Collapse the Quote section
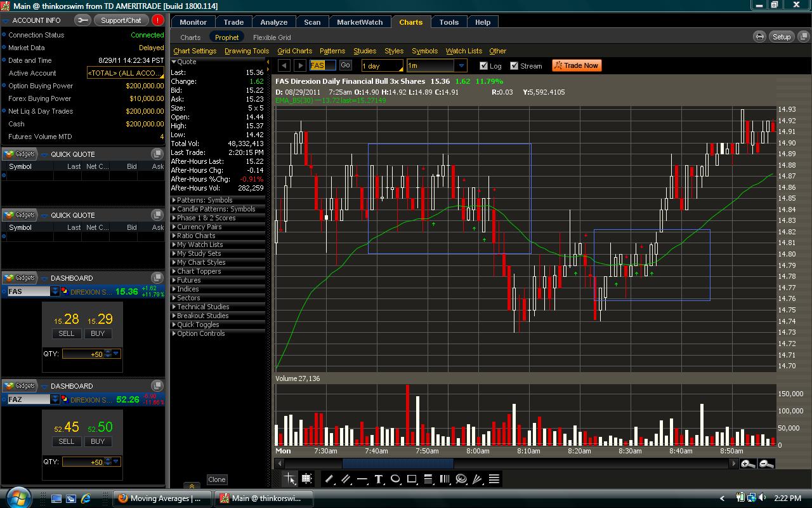812x508 pixels. click(218, 62)
